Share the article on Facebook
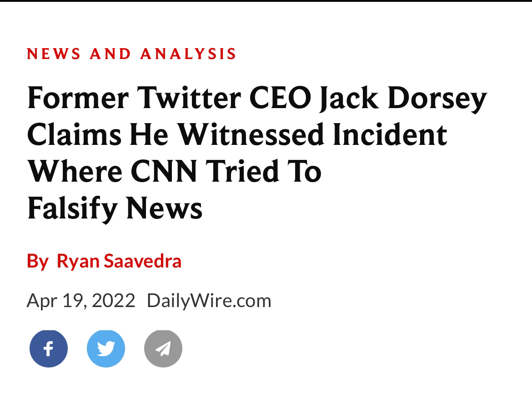532x397 pixels. click(49, 348)
